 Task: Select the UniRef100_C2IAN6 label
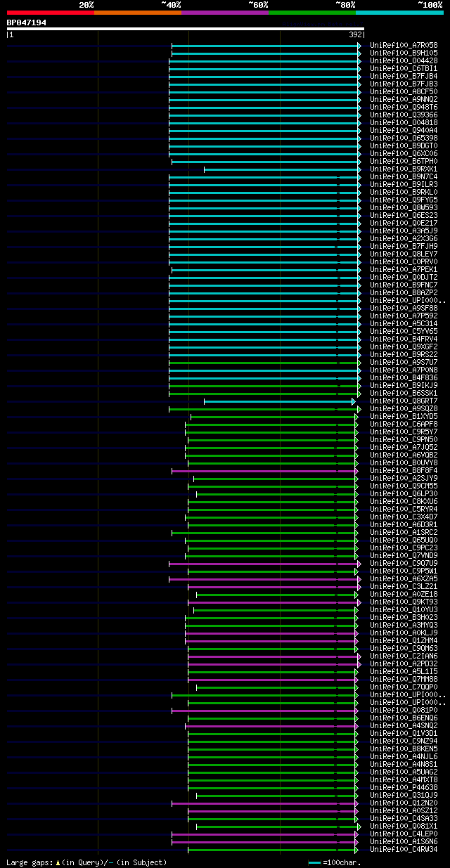point(404,656)
